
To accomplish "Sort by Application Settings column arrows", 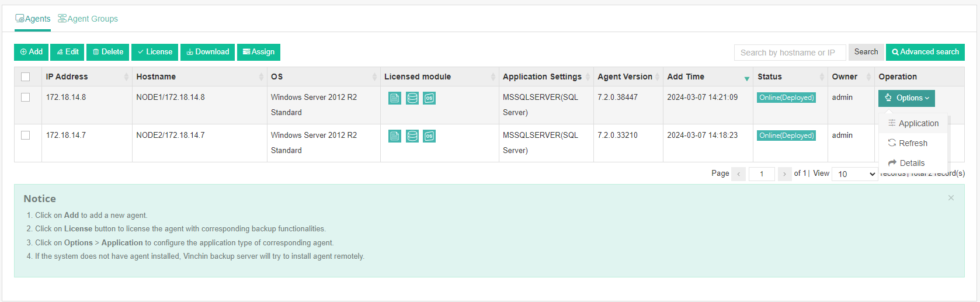I will click(x=588, y=77).
